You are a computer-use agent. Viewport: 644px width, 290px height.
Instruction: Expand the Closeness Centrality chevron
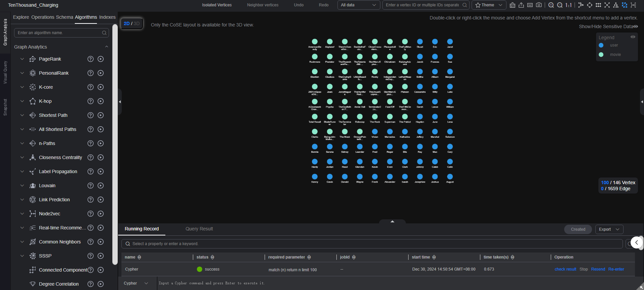(22, 157)
